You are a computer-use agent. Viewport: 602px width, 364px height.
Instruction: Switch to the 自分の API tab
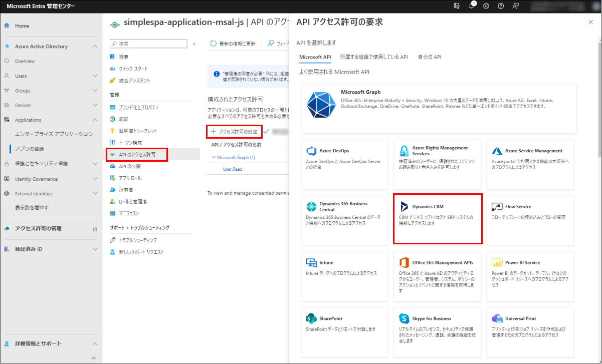pyautogui.click(x=430, y=57)
